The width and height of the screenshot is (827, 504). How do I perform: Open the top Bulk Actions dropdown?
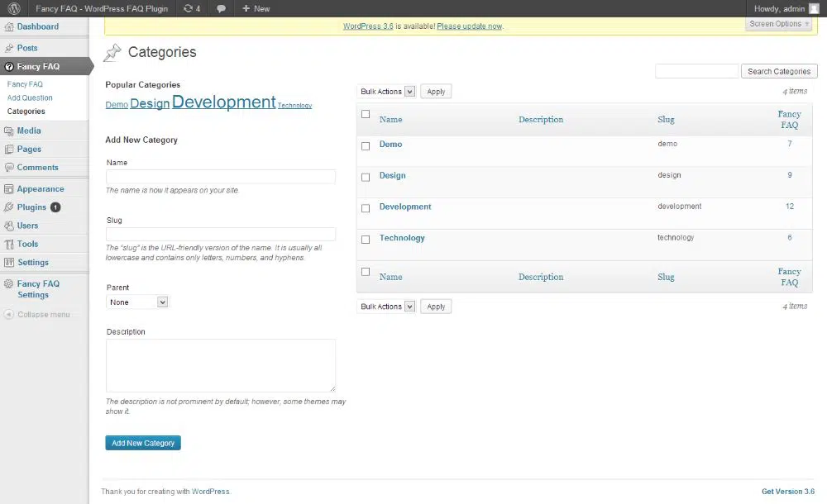tap(387, 92)
